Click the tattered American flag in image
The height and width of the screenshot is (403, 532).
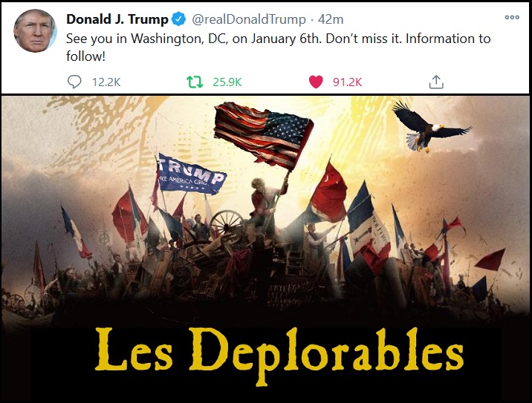pyautogui.click(x=263, y=136)
